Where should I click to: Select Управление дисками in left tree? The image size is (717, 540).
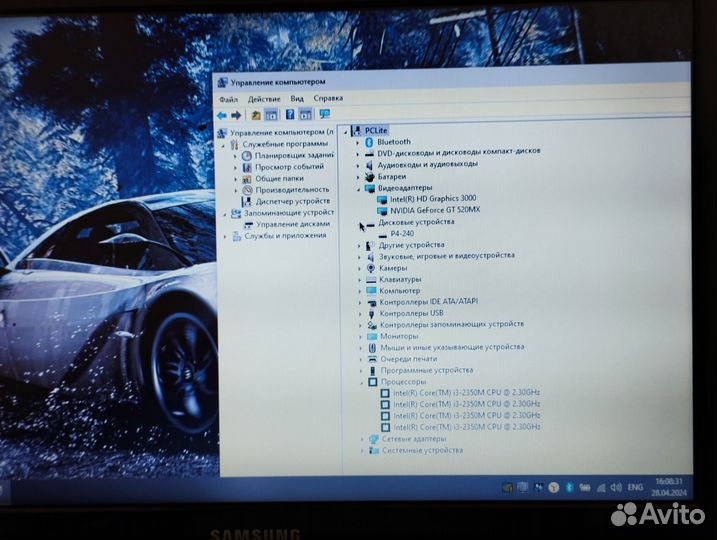pyautogui.click(x=293, y=224)
